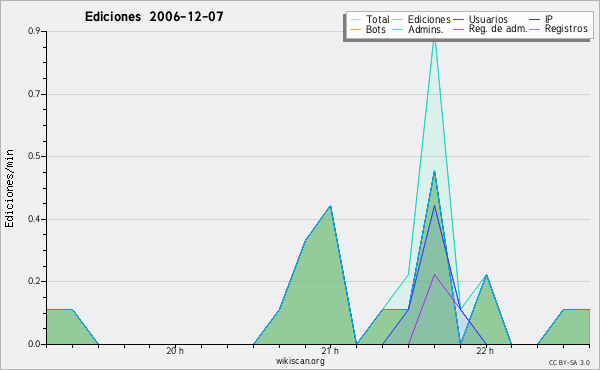Image resolution: width=600 pixels, height=370 pixels.
Task: Click the orange Bots legend line
Action: pos(355,29)
